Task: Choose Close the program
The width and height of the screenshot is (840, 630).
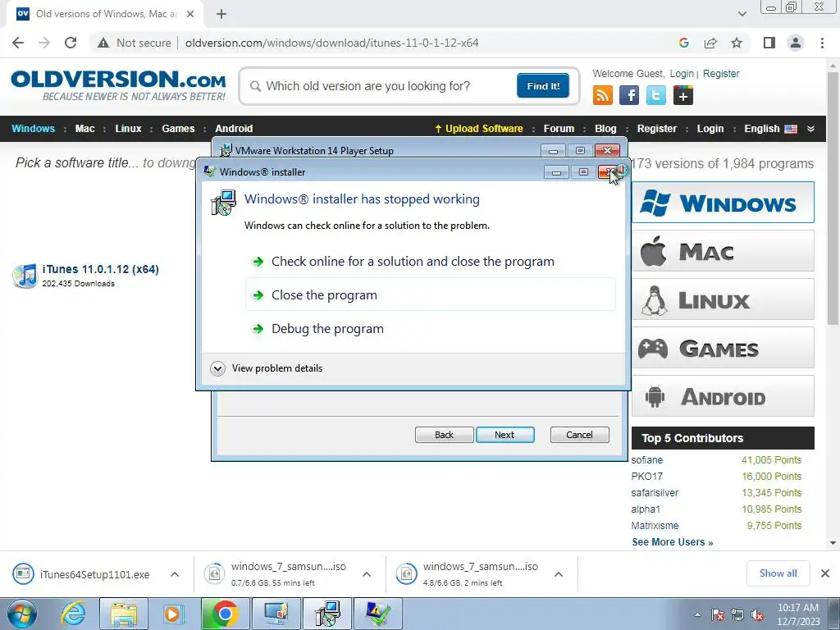Action: tap(430, 294)
